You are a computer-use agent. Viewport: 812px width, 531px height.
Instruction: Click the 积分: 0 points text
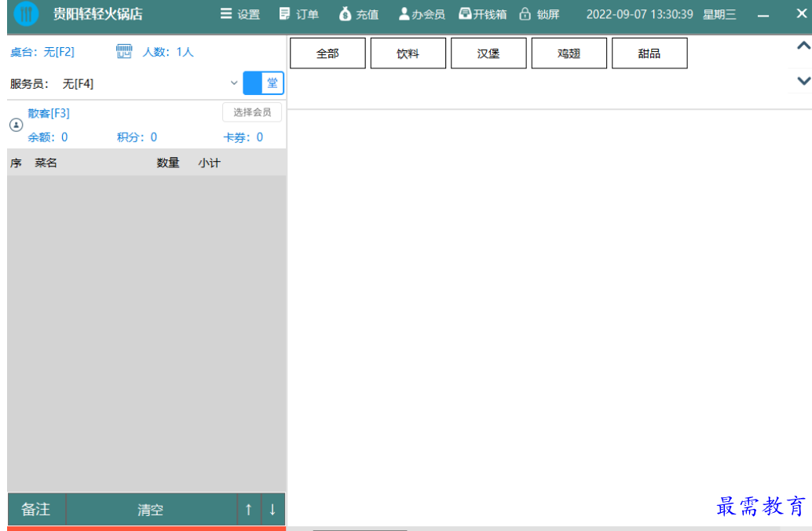[x=137, y=137]
